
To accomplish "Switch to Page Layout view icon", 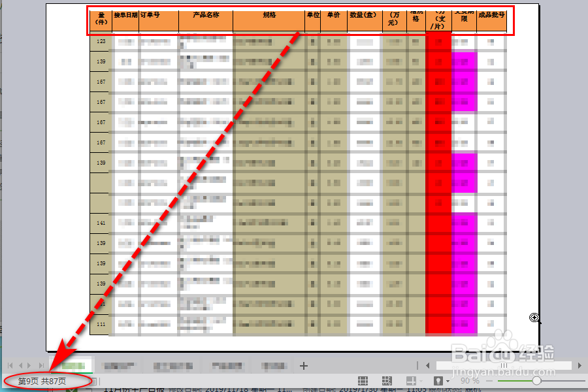I will click(x=411, y=381).
